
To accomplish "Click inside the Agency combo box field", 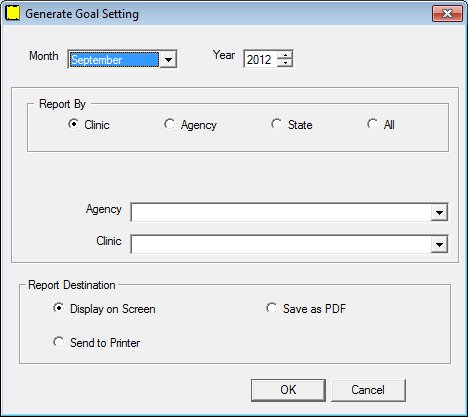I will tap(281, 212).
